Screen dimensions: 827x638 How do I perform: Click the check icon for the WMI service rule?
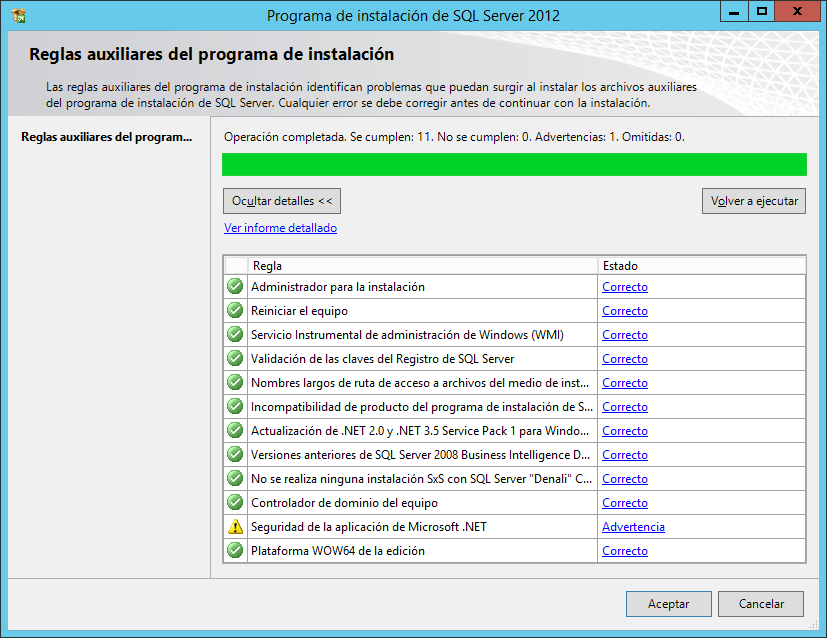234,334
